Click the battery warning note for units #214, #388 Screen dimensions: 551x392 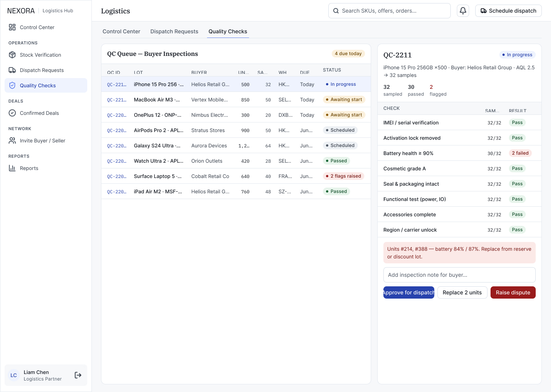coord(460,253)
